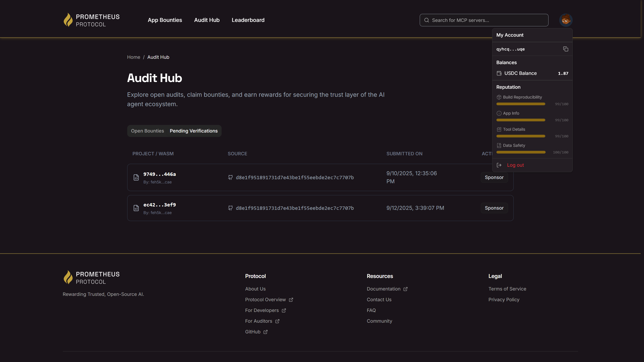Copy the qyhcq...uqe account address
Viewport: 644px width, 362px height.
pos(566,49)
